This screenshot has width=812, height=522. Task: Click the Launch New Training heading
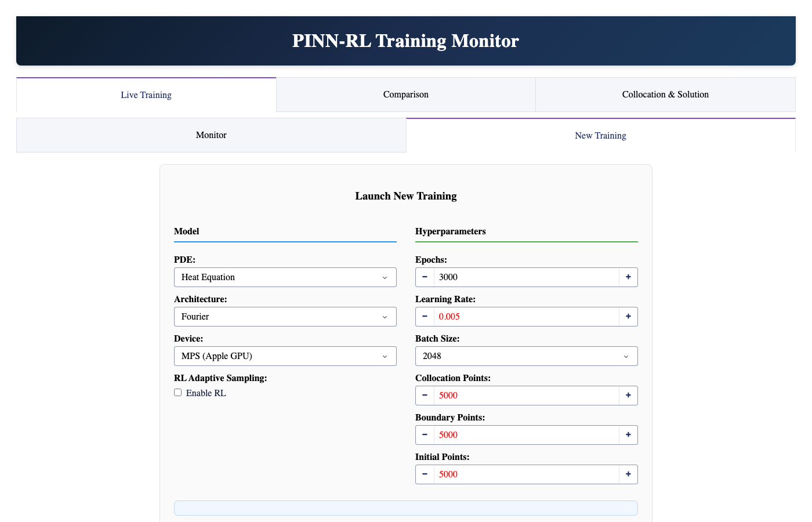(x=406, y=196)
